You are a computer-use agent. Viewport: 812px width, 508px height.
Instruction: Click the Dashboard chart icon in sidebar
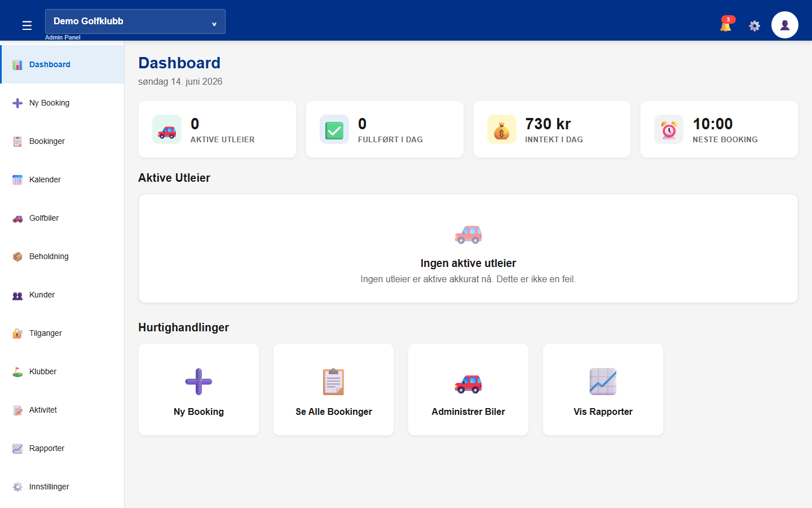[x=17, y=64]
